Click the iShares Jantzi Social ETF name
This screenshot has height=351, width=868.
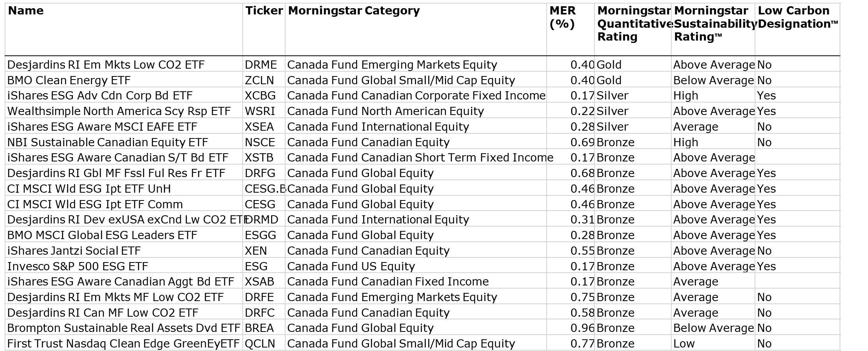point(74,251)
